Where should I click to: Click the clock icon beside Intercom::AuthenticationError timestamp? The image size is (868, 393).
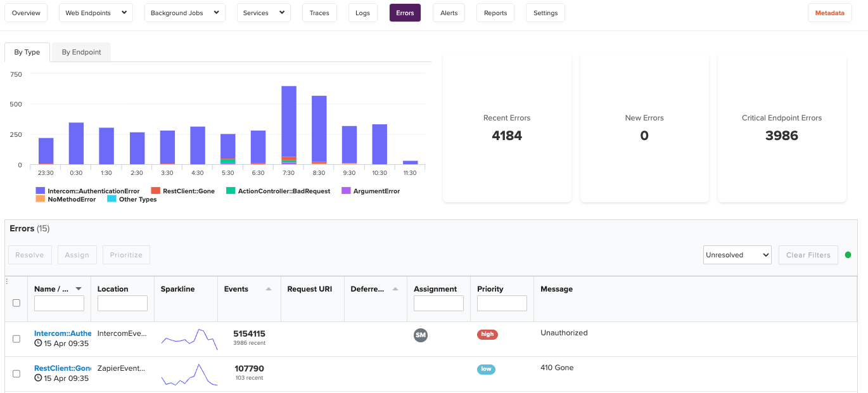(x=37, y=342)
